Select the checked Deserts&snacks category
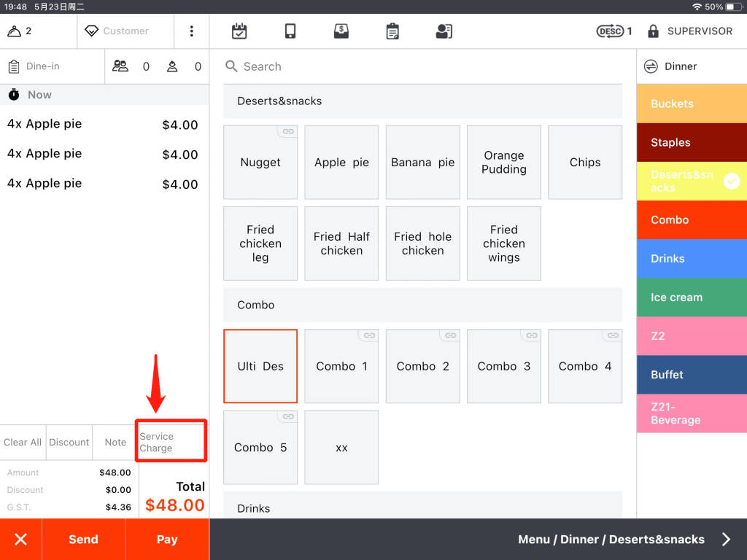747x560 pixels. coord(691,182)
